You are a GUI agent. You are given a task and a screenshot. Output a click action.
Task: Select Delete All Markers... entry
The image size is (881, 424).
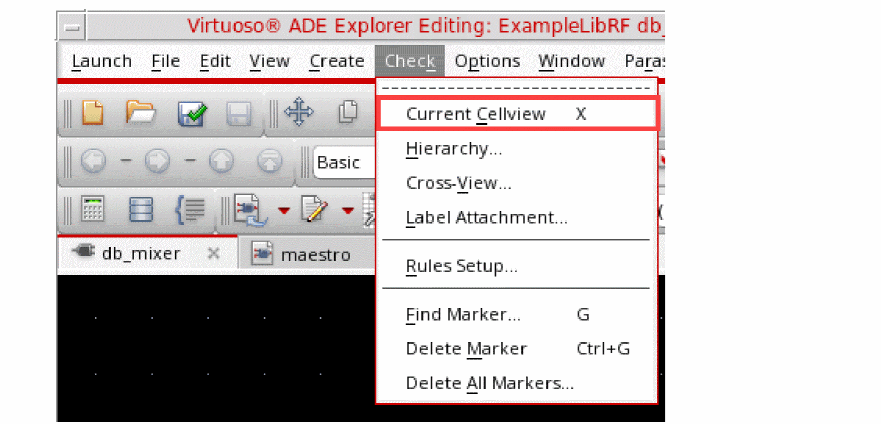coord(516,384)
